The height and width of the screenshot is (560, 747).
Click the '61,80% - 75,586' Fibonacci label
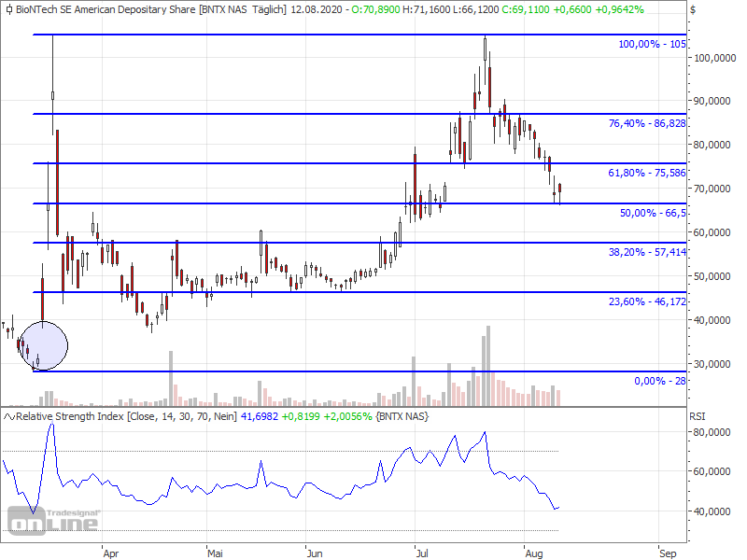(x=647, y=173)
